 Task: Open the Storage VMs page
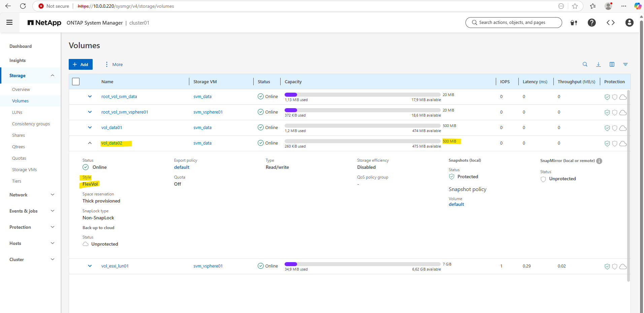coord(24,169)
